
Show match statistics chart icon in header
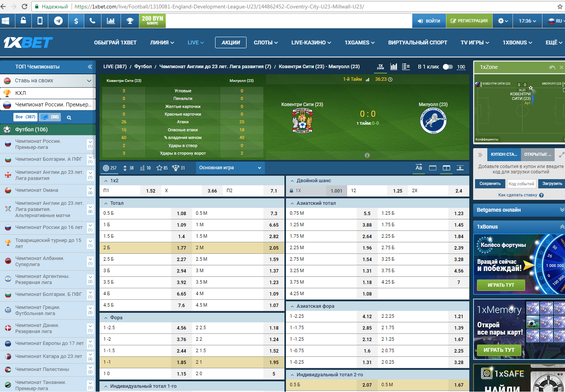pyautogui.click(x=394, y=67)
